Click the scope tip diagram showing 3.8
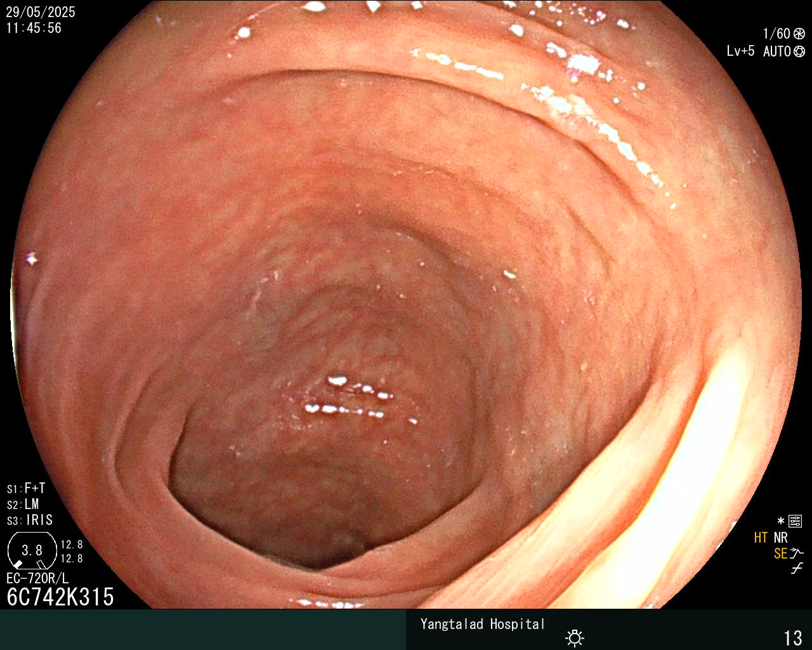The height and width of the screenshot is (650, 812). (31, 550)
